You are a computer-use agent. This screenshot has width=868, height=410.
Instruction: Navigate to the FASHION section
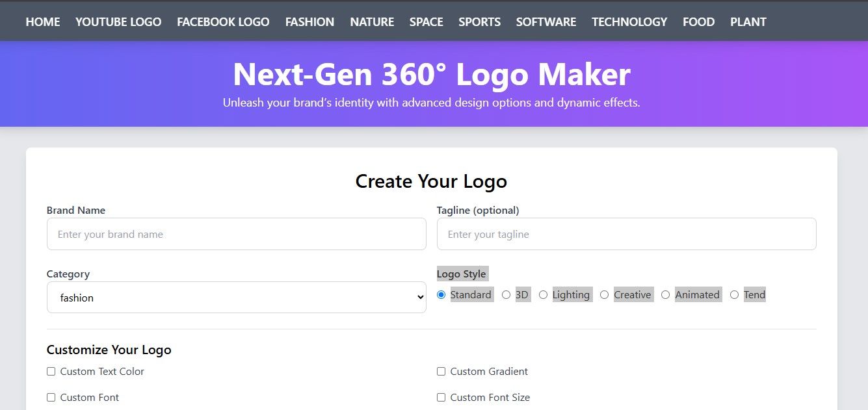309,22
